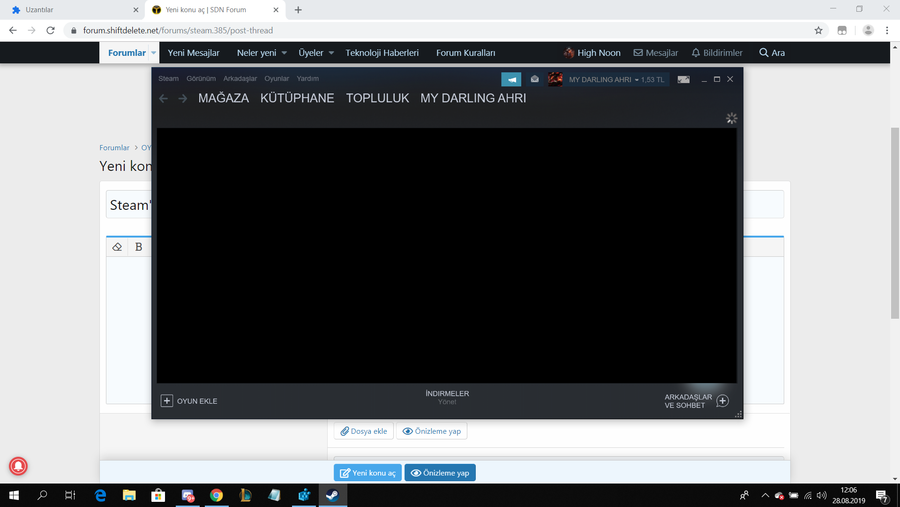Open Yeni Mesajlar in forum navbar
The image size is (900, 507).
193,53
